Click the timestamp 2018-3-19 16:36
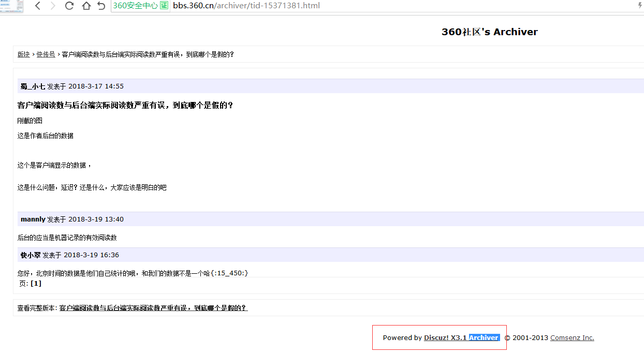 coord(91,255)
